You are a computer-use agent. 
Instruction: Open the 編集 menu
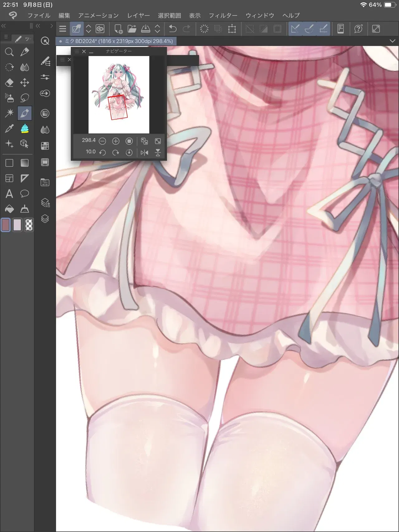click(x=64, y=16)
